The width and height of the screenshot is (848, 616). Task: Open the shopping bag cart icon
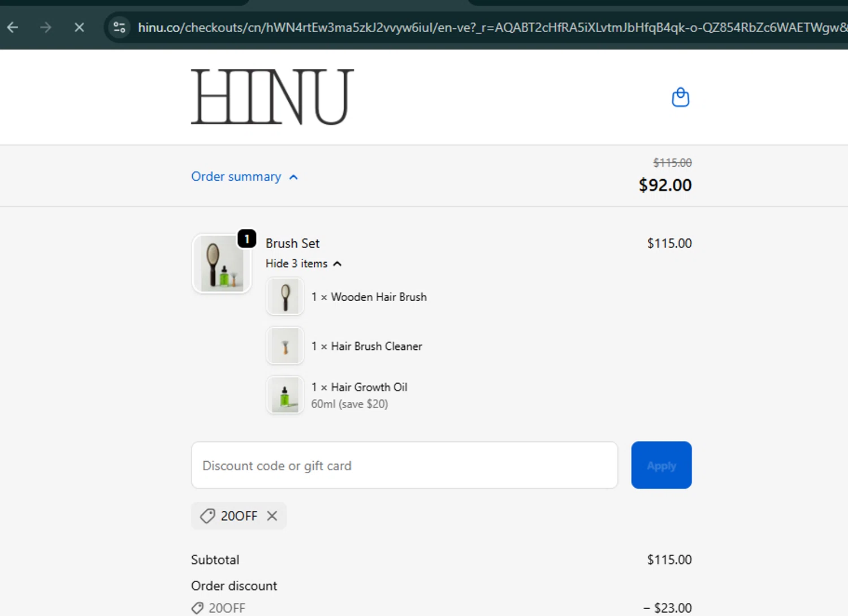(680, 97)
